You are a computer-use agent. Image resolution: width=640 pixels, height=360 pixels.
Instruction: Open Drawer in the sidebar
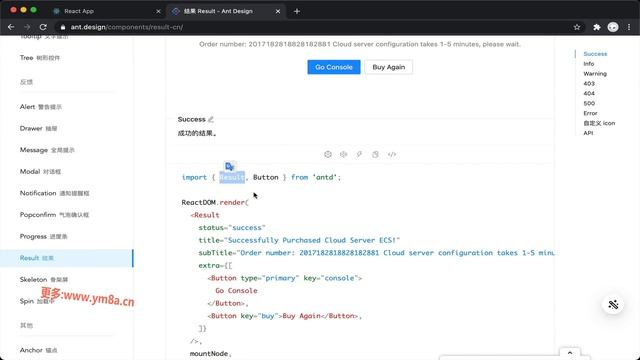(x=38, y=129)
